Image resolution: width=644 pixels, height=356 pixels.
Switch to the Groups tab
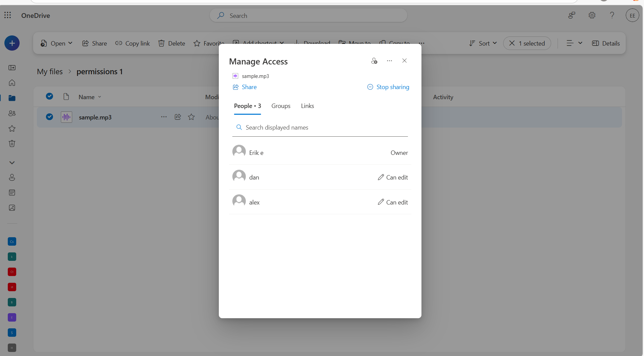tap(281, 106)
